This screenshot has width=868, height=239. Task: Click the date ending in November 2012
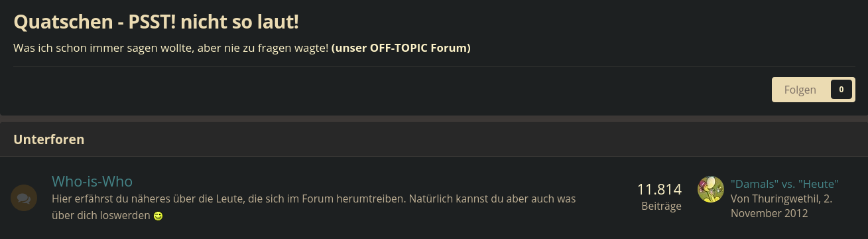point(782,206)
